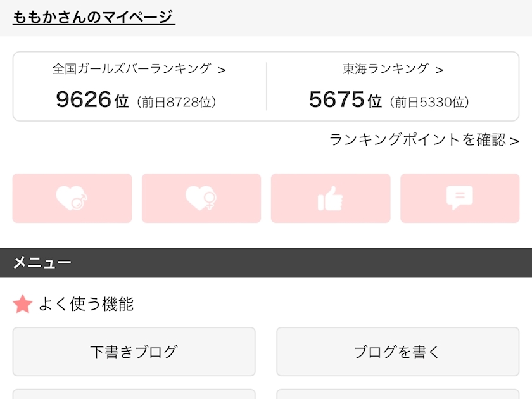Click the heart with male symbol icon
The image size is (532, 399).
click(x=72, y=198)
